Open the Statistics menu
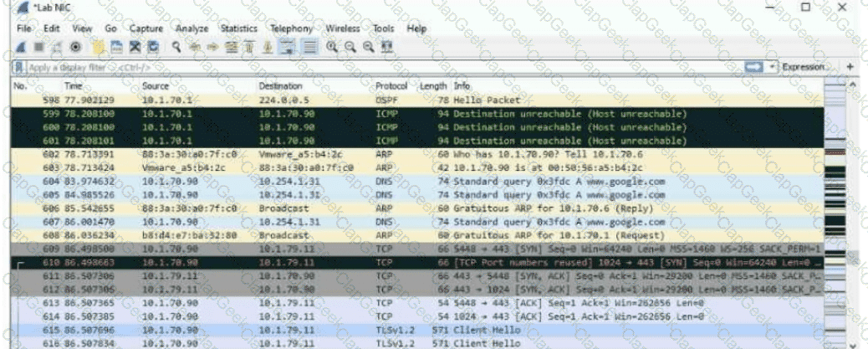Viewport: 868px width, 349px height. pos(238,28)
